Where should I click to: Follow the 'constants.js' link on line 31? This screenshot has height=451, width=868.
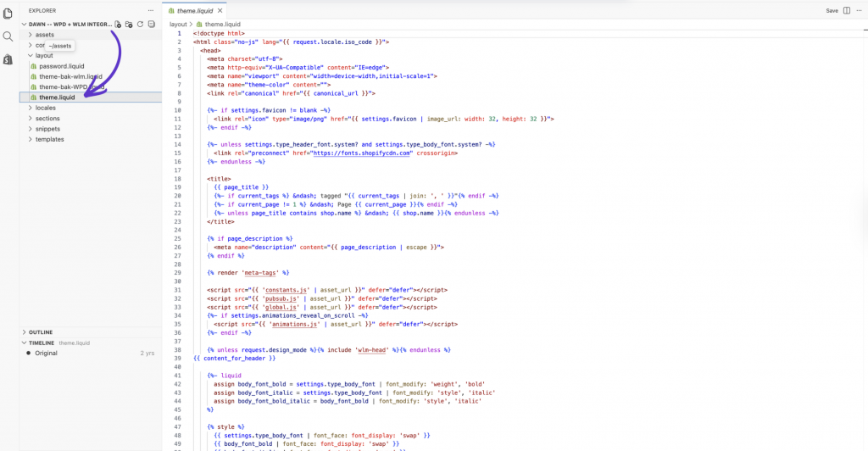coord(286,290)
